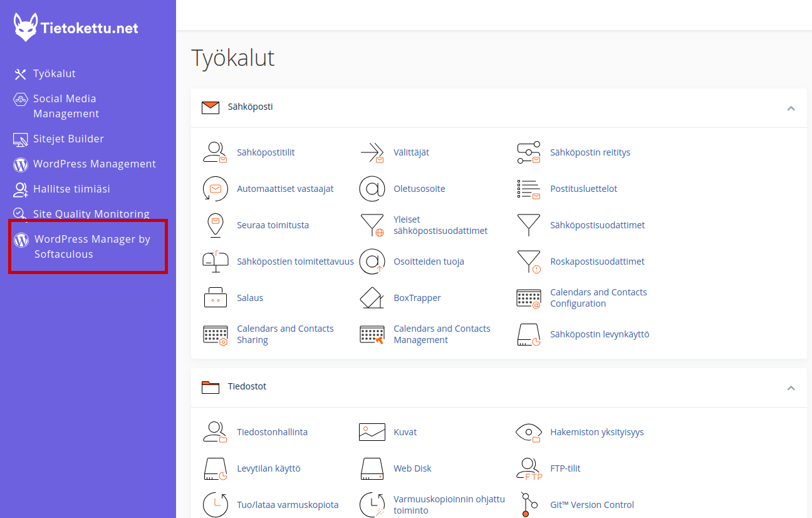Click the Tiedostot section header title
This screenshot has width=812, height=518.
(247, 386)
